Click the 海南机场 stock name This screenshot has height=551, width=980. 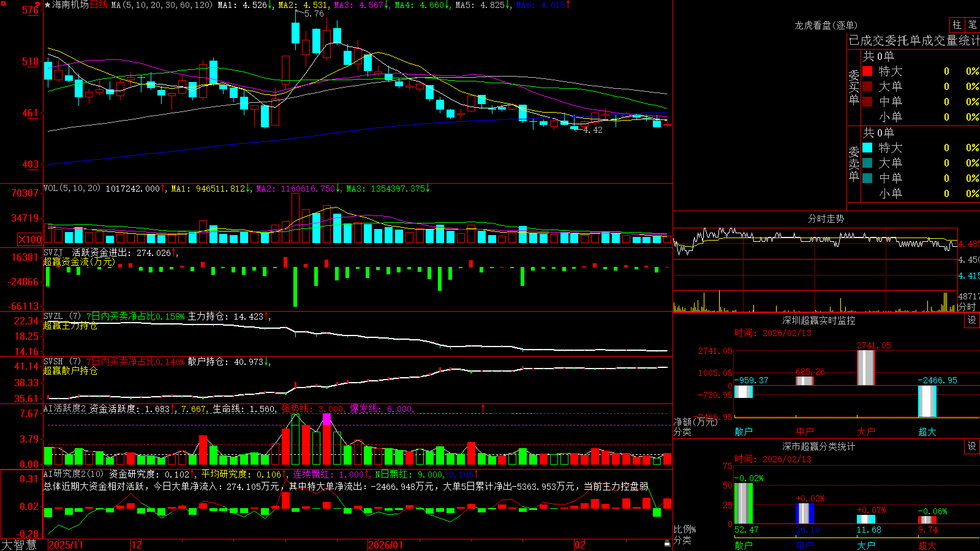coord(70,5)
